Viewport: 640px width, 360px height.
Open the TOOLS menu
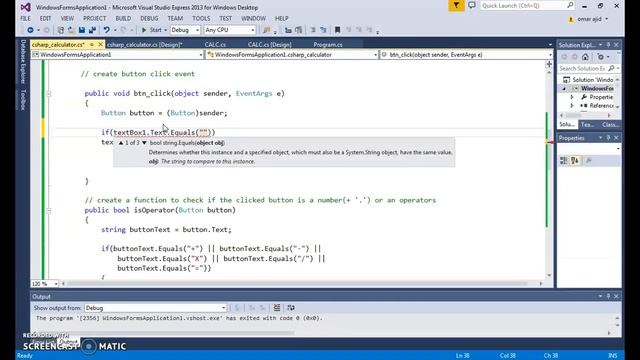pos(201,18)
